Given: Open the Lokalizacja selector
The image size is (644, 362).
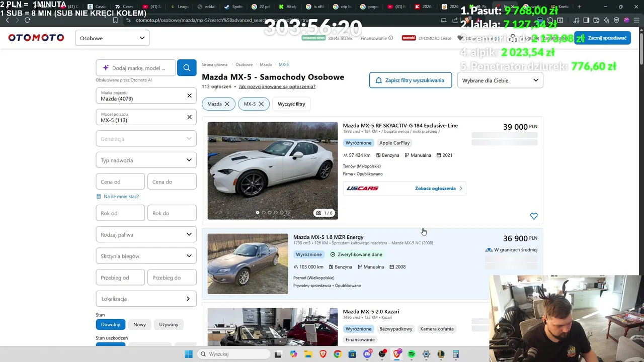Looking at the screenshot, I should (146, 299).
